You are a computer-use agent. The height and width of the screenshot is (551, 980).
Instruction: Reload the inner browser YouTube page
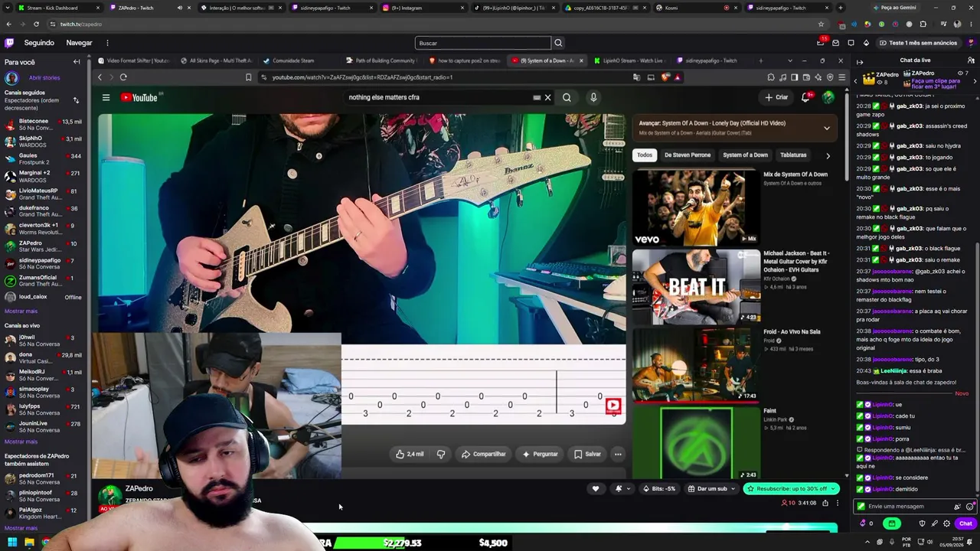pos(123,77)
